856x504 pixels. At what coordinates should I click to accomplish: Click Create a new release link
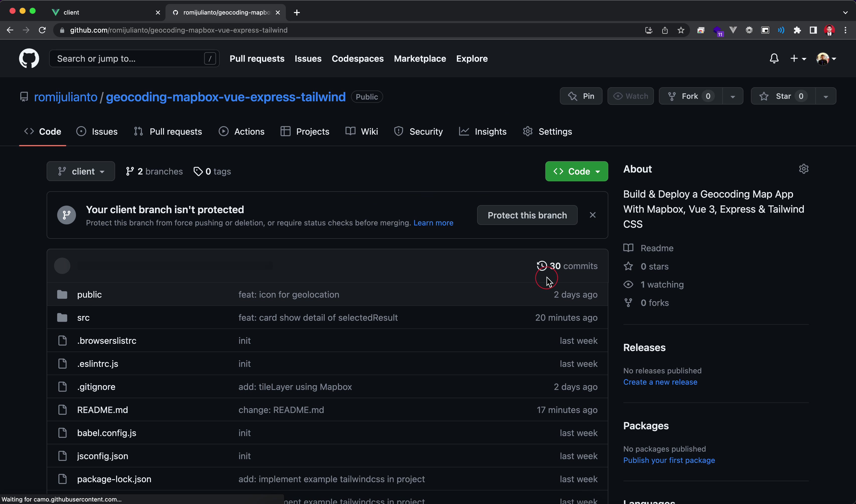click(660, 382)
